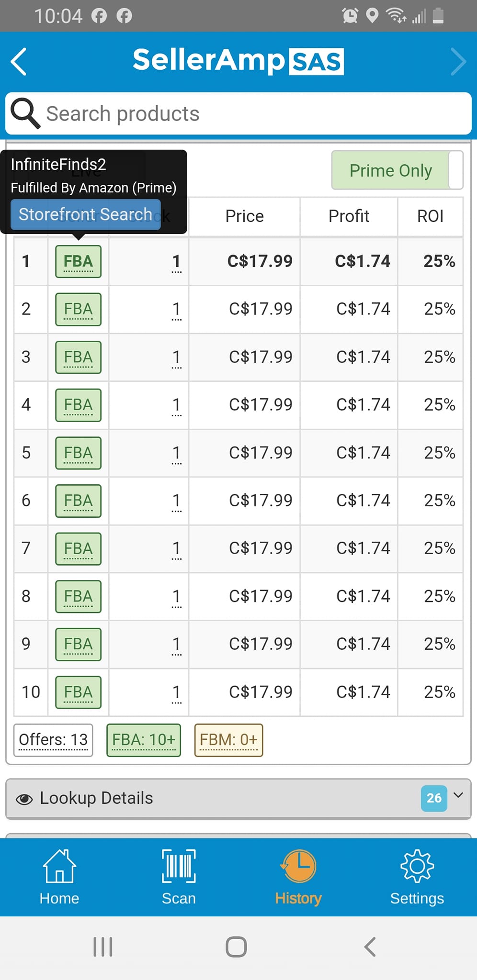Open the 26 badge in Lookup Details

pos(434,798)
